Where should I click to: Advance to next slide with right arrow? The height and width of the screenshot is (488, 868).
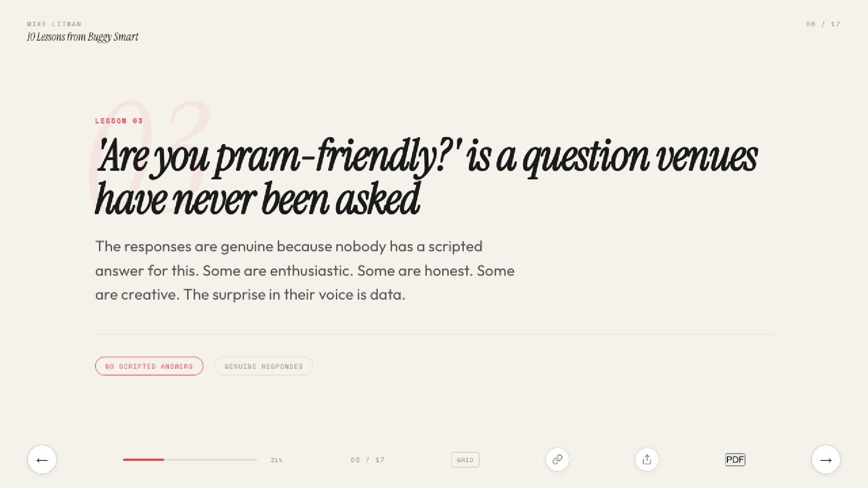[x=826, y=460]
